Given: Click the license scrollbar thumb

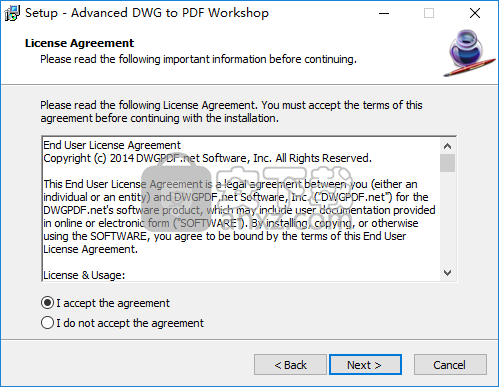Looking at the screenshot, I should (x=447, y=163).
